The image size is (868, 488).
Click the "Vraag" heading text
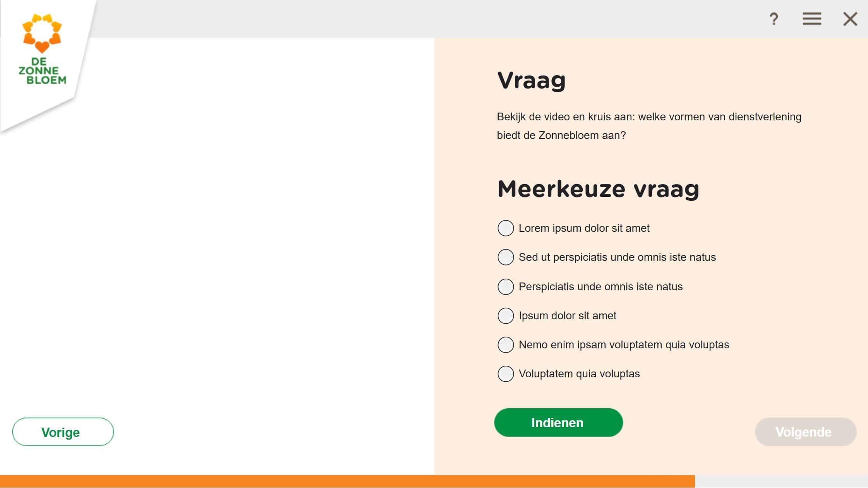(x=531, y=80)
